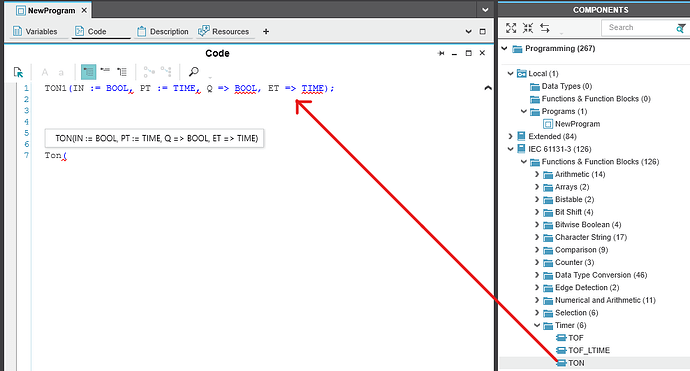Expand the Bitwise Boolean (4) folder
The height and width of the screenshot is (371, 690).
tap(537, 224)
